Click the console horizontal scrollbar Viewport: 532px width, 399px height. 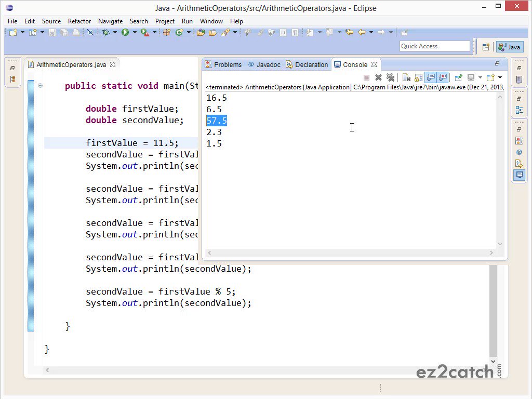350,253
